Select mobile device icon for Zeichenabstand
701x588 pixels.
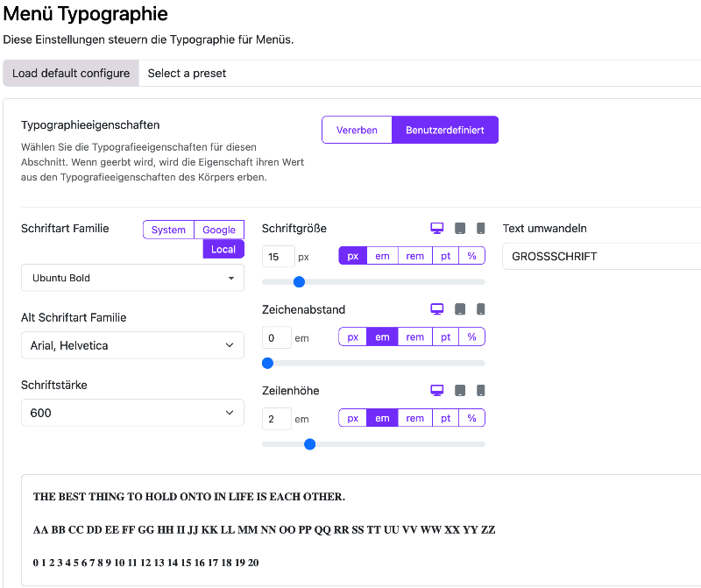tap(480, 309)
